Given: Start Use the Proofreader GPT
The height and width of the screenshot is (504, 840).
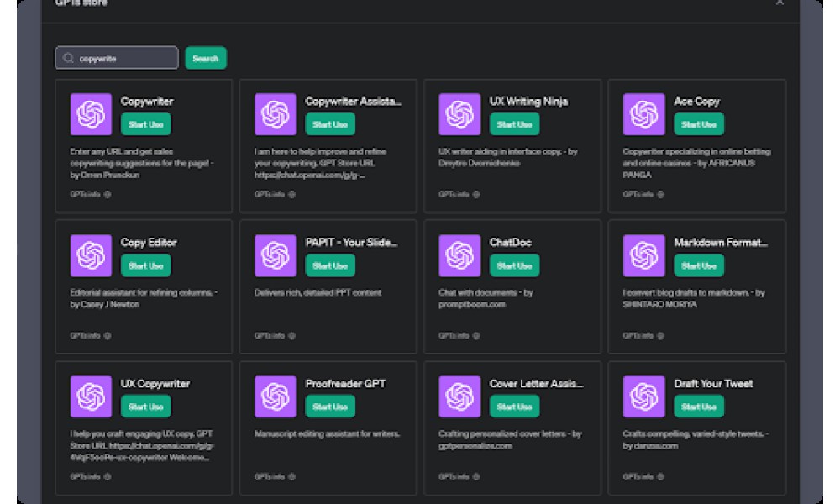Looking at the screenshot, I should click(x=330, y=407).
